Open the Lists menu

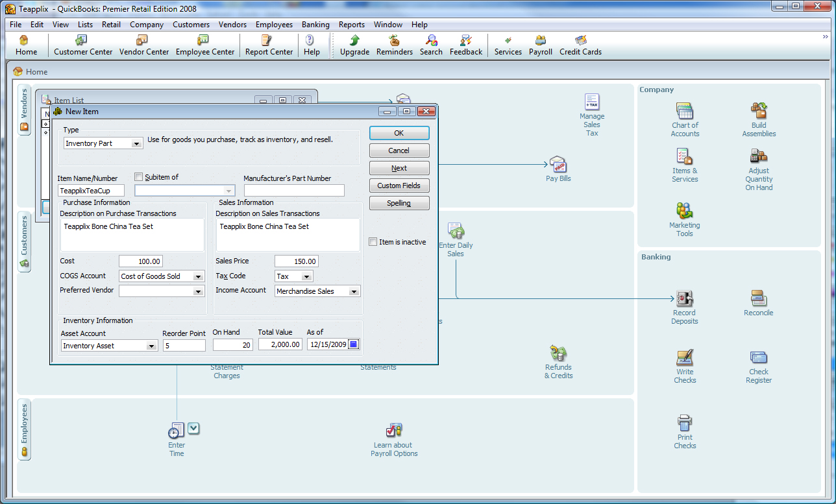point(85,25)
